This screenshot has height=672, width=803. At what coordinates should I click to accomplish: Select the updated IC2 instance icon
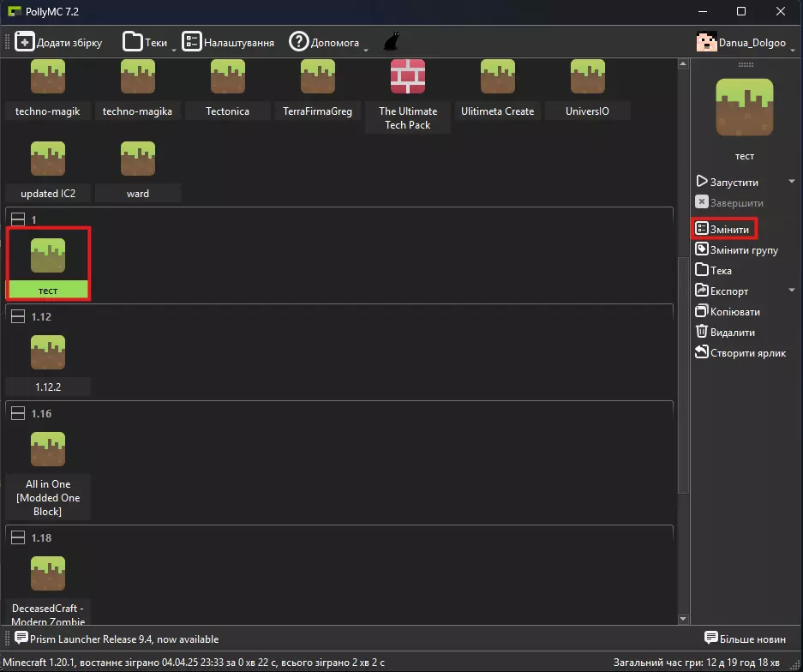coord(48,159)
